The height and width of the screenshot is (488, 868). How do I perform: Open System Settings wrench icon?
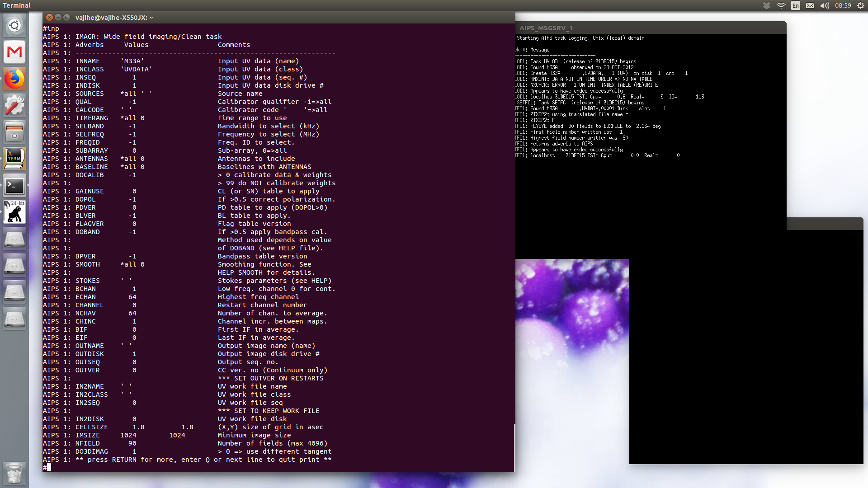click(x=14, y=105)
